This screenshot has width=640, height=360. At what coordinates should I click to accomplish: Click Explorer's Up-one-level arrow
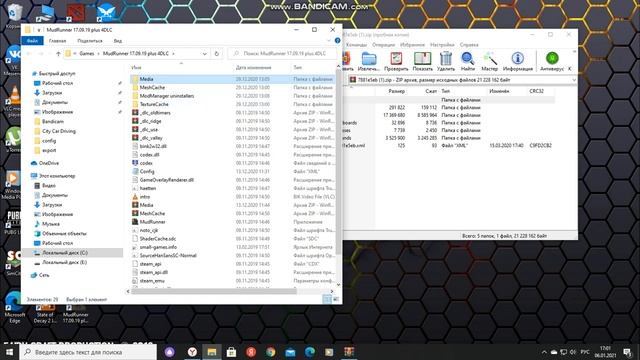(58, 53)
